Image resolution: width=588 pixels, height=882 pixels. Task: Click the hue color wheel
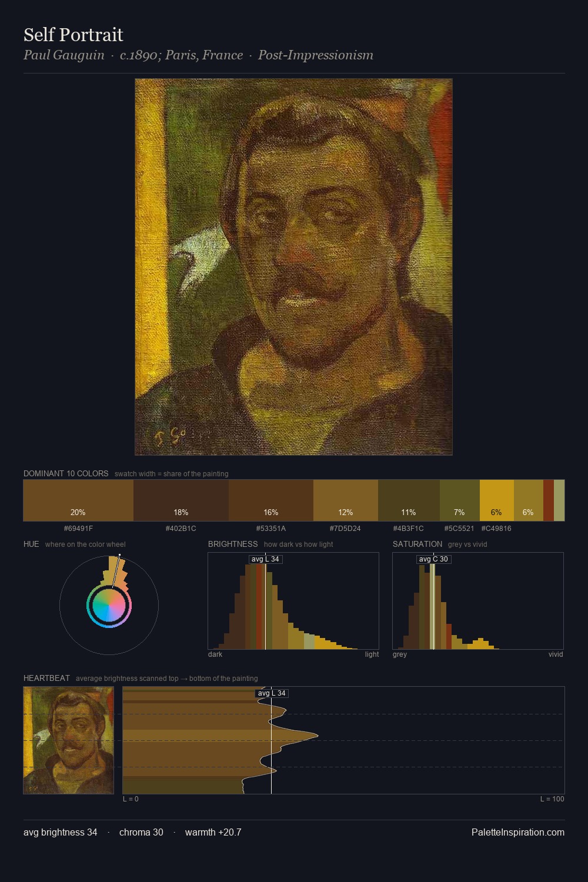pyautogui.click(x=109, y=605)
